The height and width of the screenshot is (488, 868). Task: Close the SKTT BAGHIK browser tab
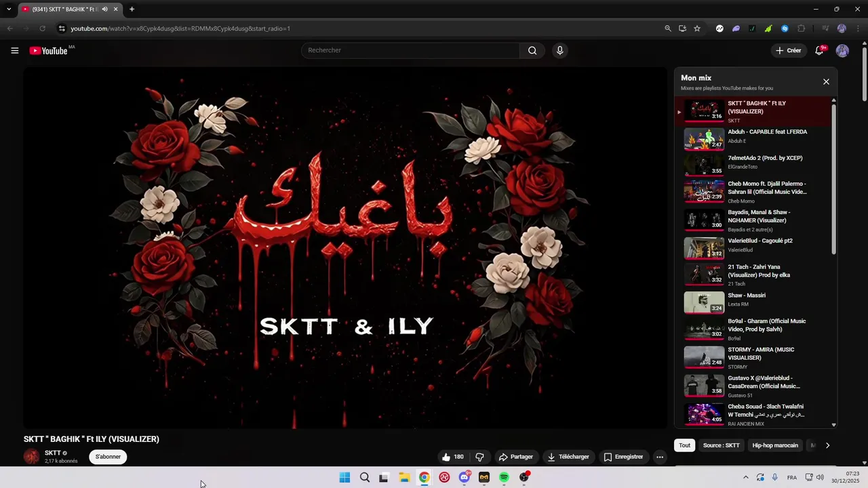(x=115, y=9)
